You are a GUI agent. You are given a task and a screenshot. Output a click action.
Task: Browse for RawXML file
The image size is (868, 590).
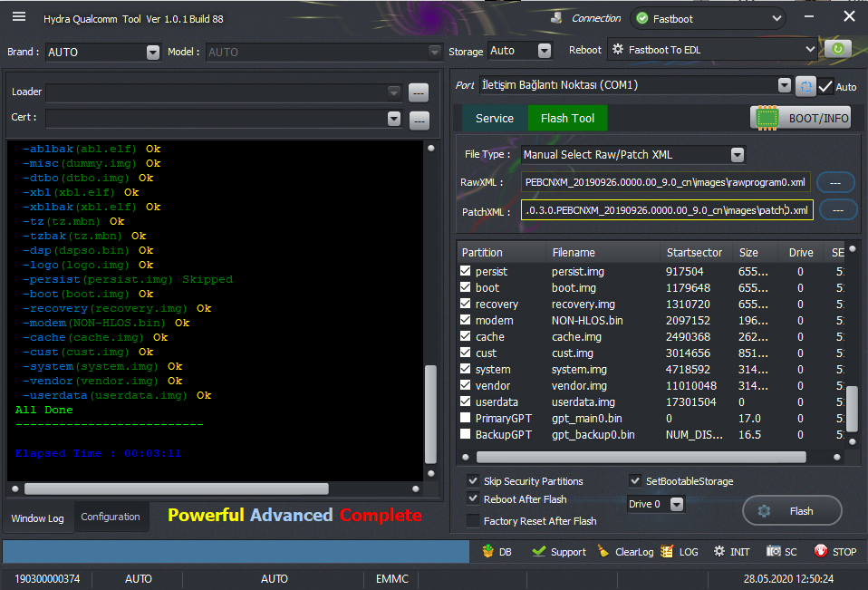pyautogui.click(x=835, y=183)
